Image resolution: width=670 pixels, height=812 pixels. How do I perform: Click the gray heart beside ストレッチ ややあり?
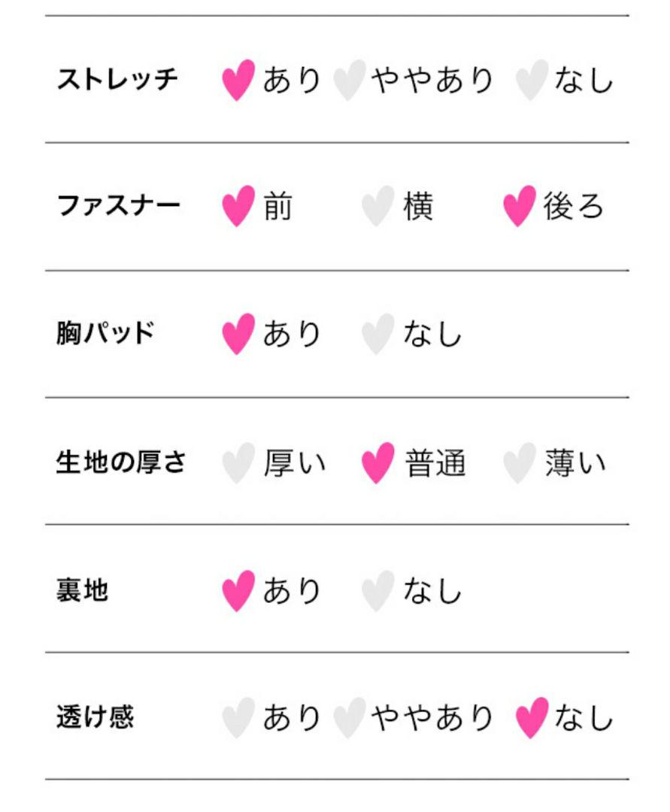coord(350,80)
